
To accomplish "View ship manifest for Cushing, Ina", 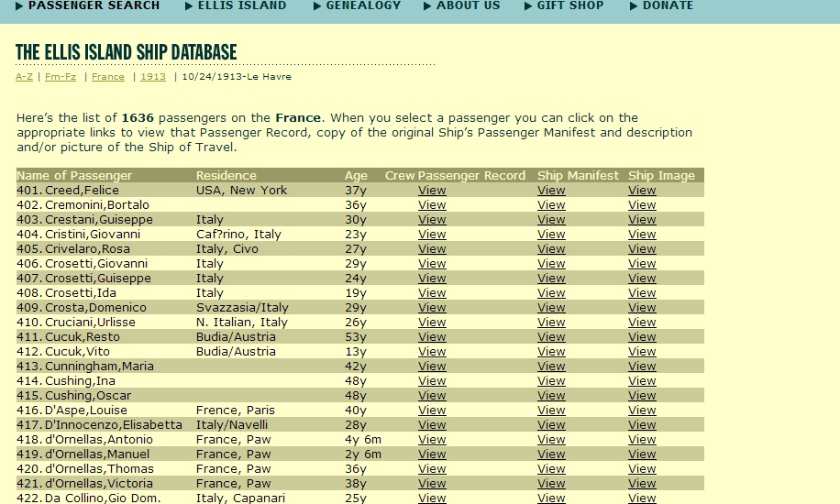I will coord(551,380).
